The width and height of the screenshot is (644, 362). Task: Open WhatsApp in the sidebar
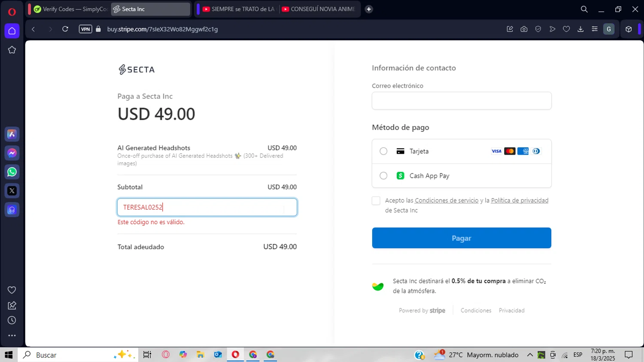(12, 172)
